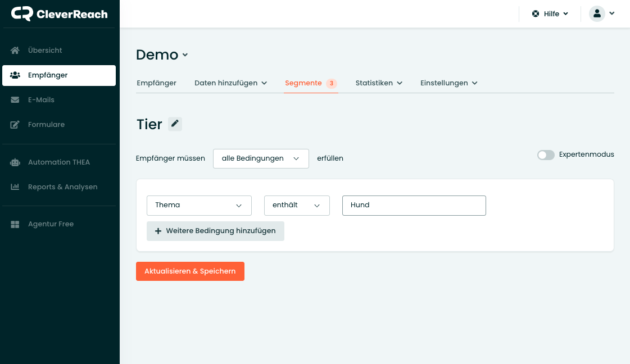
Task: Click Aktualisieren & Speichern
Action: [190, 271]
